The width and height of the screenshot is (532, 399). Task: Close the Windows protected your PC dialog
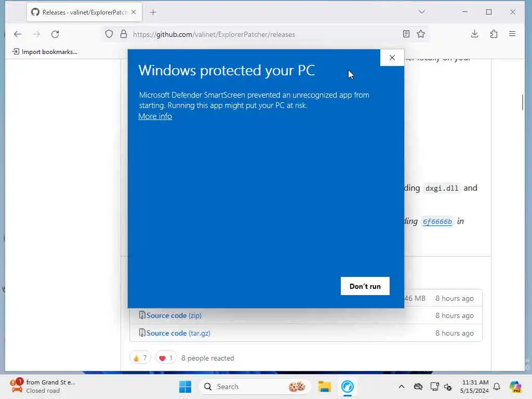tap(392, 58)
